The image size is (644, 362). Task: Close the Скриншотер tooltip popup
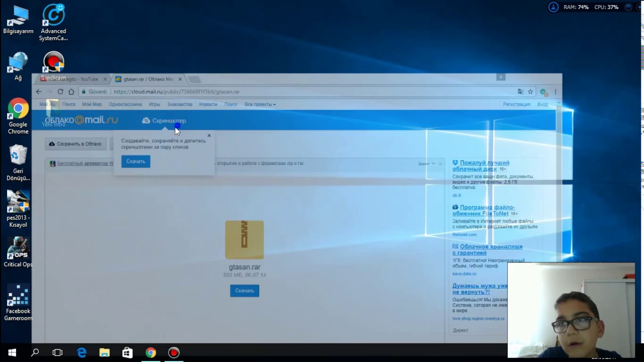pyautogui.click(x=209, y=135)
